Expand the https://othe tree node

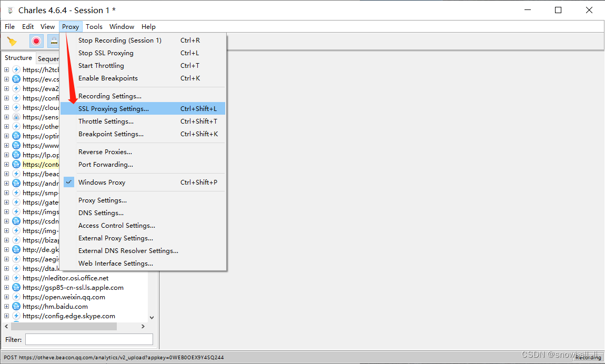coord(6,126)
